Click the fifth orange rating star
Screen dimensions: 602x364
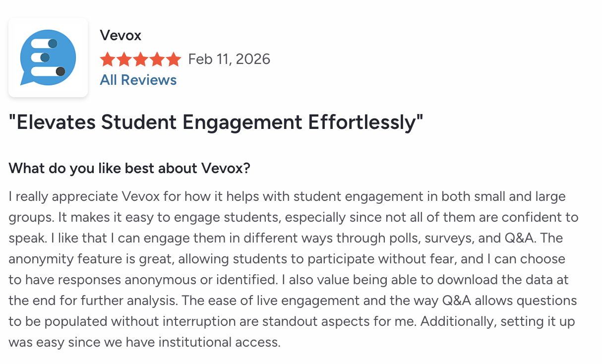pyautogui.click(x=174, y=60)
